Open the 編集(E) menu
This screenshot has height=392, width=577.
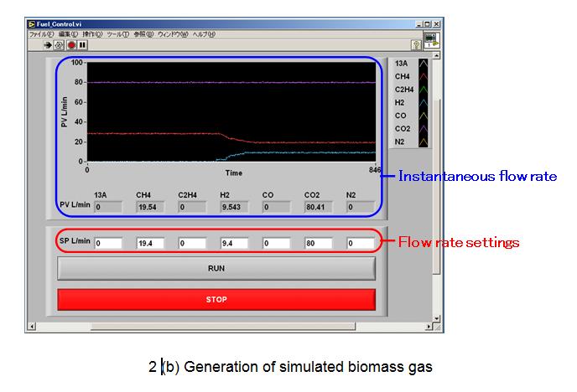coord(68,34)
